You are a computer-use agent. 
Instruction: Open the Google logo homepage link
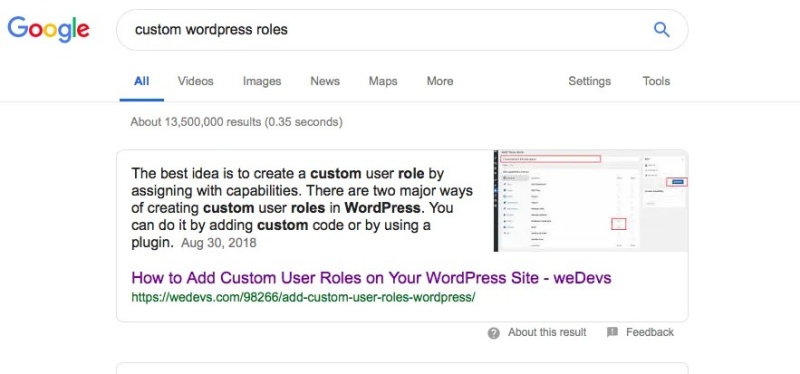(48, 30)
